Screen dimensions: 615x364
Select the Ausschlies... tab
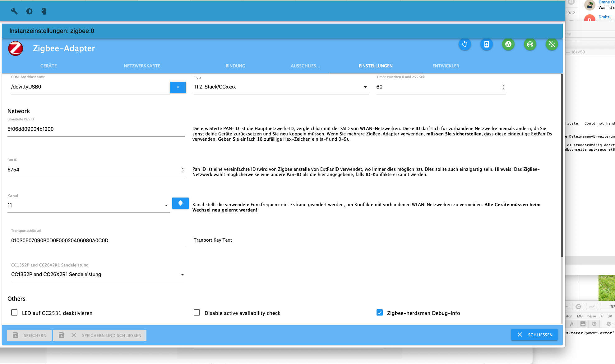[305, 66]
